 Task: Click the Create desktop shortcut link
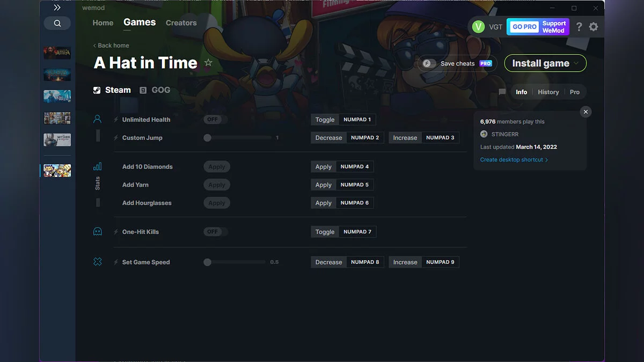click(511, 159)
